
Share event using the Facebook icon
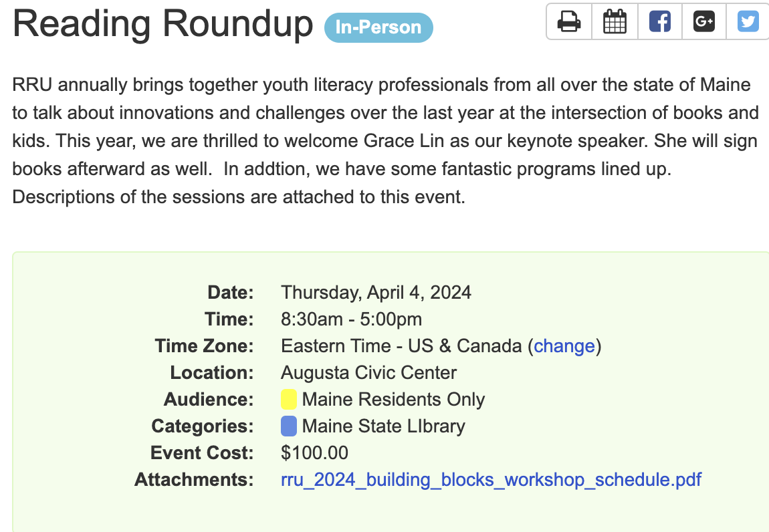pyautogui.click(x=659, y=22)
